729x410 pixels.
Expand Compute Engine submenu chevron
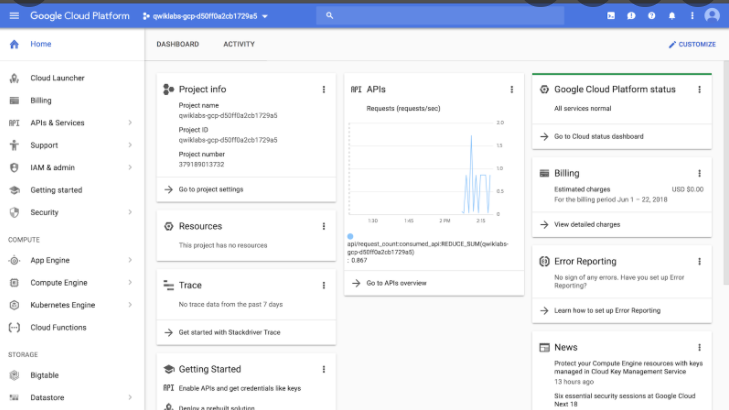pos(130,283)
